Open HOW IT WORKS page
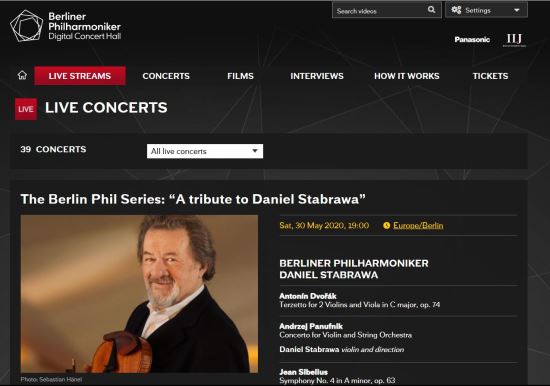This screenshot has width=550, height=386. point(407,76)
